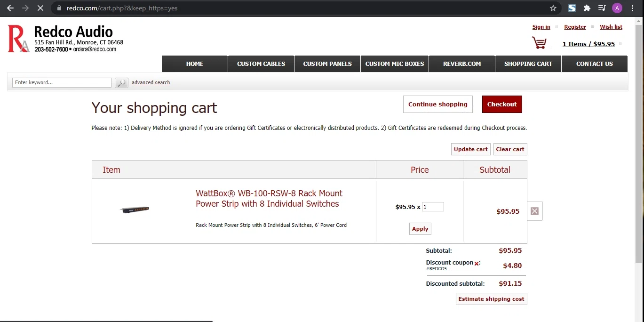
Task: Click the padlock site info icon
Action: (x=59, y=8)
